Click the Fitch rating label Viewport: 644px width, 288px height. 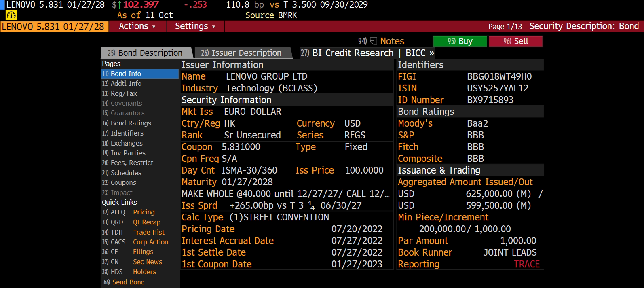point(408,147)
